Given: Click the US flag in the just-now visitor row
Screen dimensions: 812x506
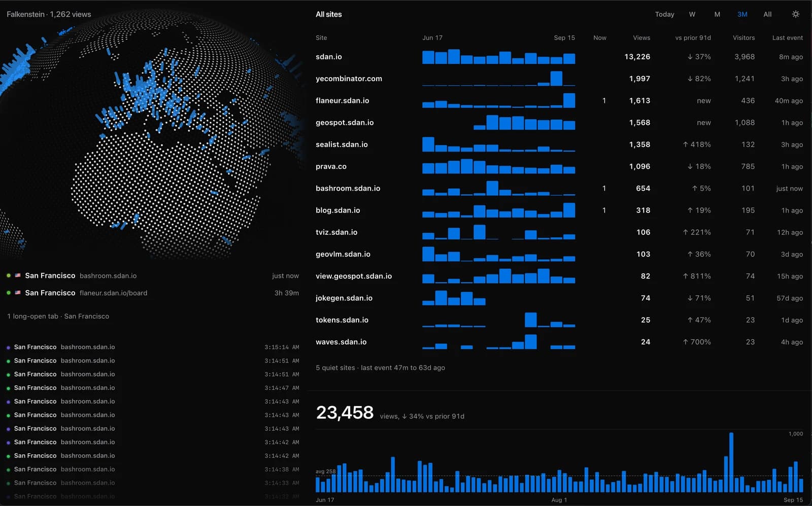Looking at the screenshot, I should click(x=18, y=276).
